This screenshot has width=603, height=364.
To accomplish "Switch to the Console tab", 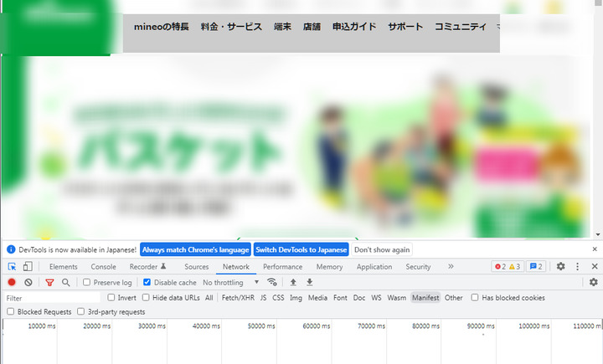I will (103, 267).
